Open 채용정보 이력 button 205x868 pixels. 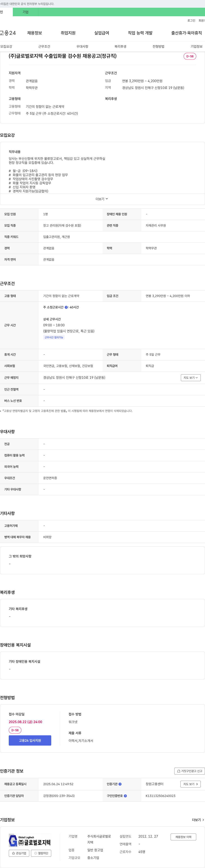[183, 837]
